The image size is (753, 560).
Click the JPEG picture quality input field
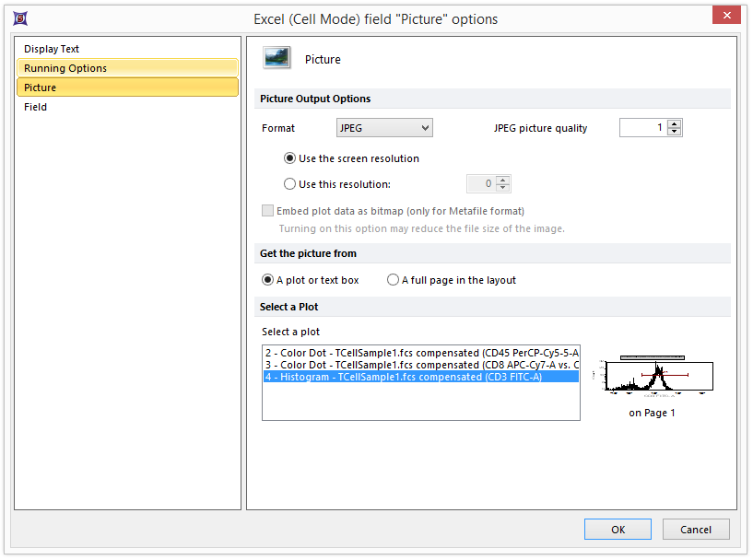click(642, 128)
